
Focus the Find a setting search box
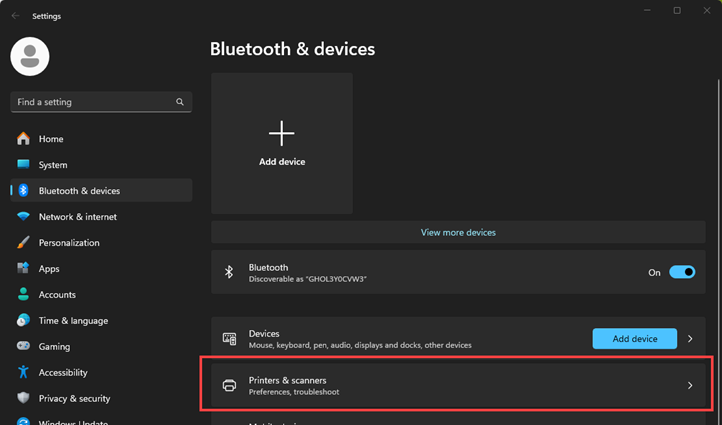tap(93, 102)
